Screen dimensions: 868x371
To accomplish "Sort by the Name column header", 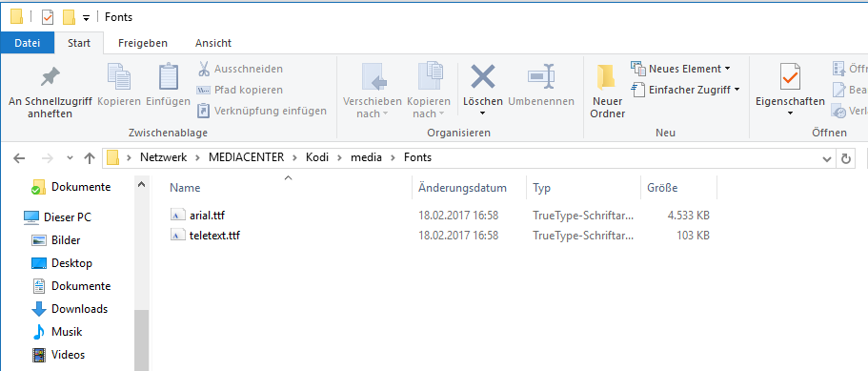I will click(x=185, y=188).
